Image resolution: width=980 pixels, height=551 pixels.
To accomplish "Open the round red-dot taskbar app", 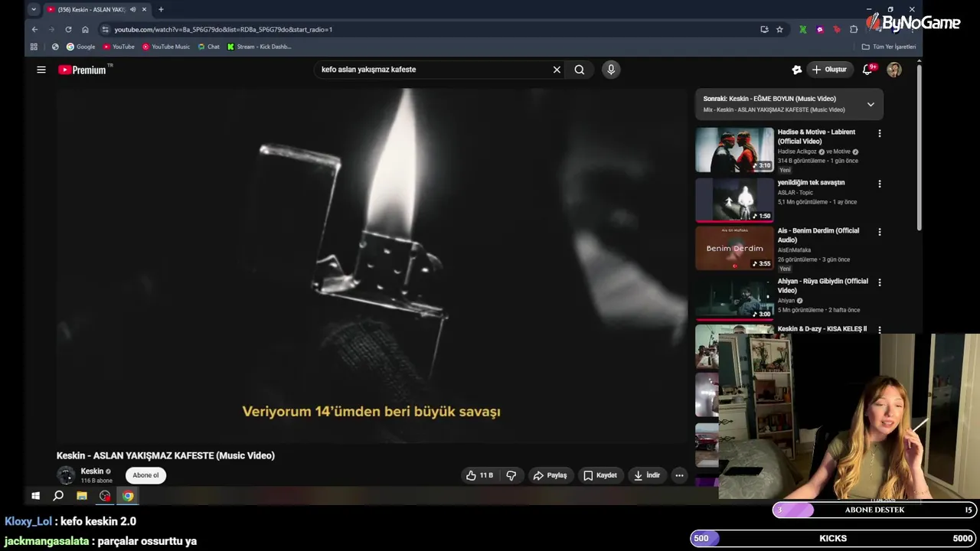I will coord(105,496).
